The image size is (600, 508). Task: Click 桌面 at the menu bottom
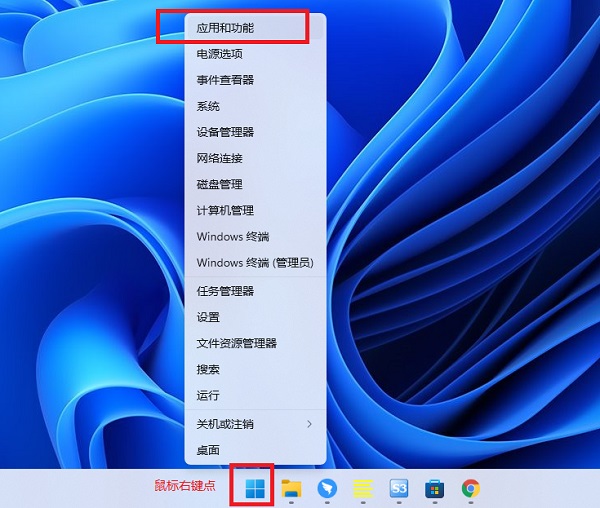click(x=255, y=450)
